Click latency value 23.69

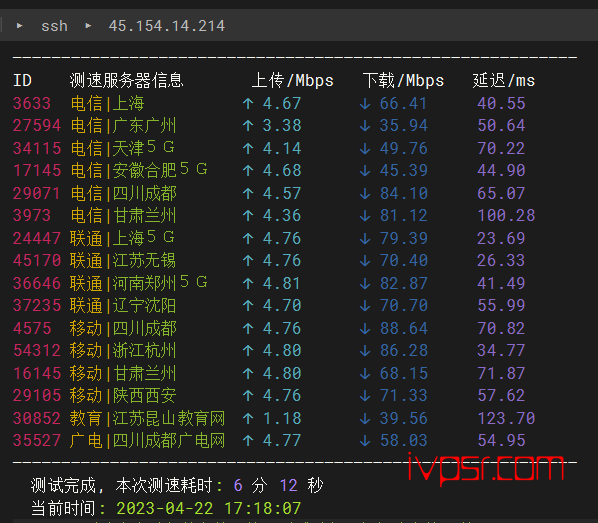[x=501, y=238]
